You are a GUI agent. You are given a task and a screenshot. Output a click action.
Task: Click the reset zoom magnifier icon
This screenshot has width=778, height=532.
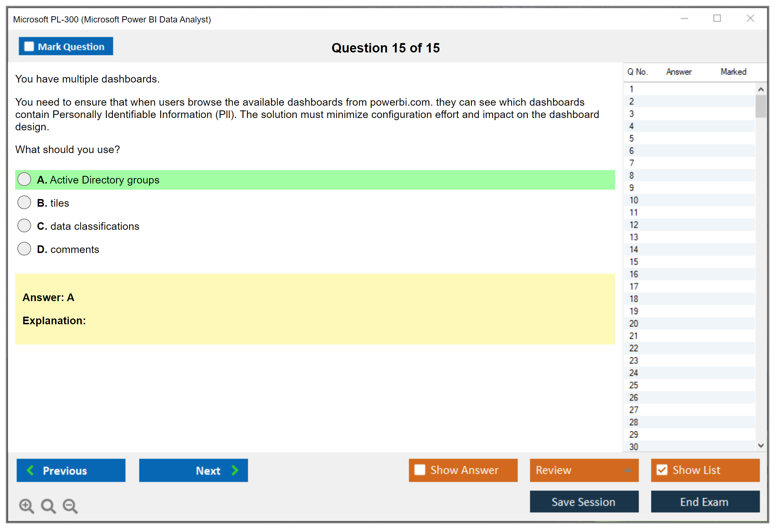pyautogui.click(x=48, y=506)
